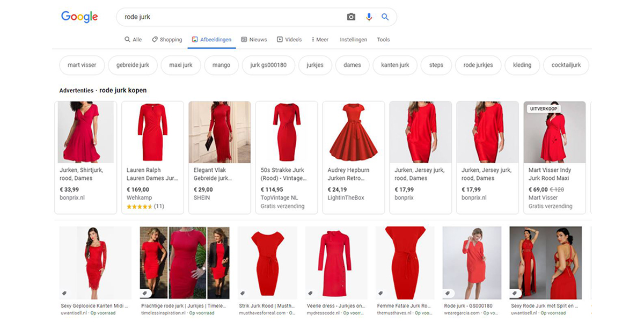Click the play icon beside Video's
The width and height of the screenshot is (644, 322).
pos(280,39)
